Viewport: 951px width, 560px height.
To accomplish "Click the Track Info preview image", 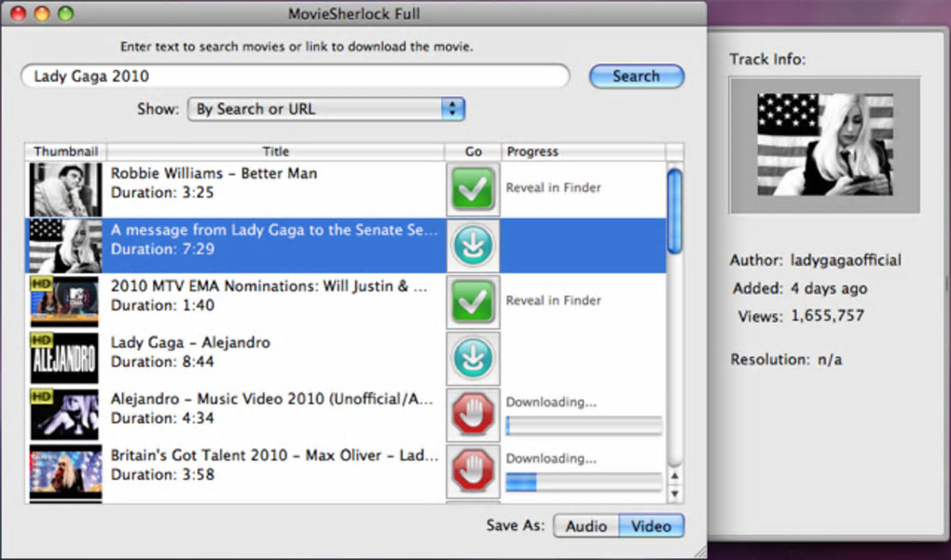I will coord(825,144).
